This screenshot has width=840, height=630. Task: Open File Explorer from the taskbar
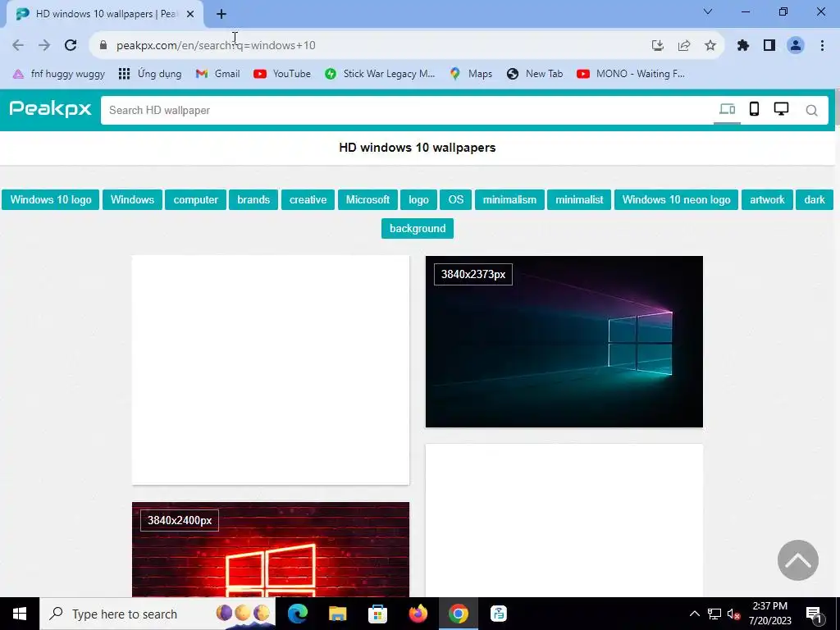tap(337, 614)
